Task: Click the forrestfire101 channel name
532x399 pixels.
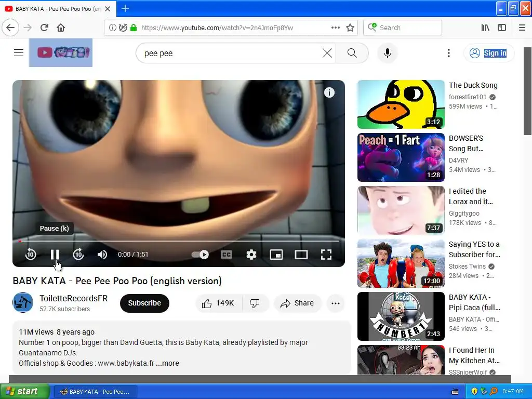Action: point(468,97)
